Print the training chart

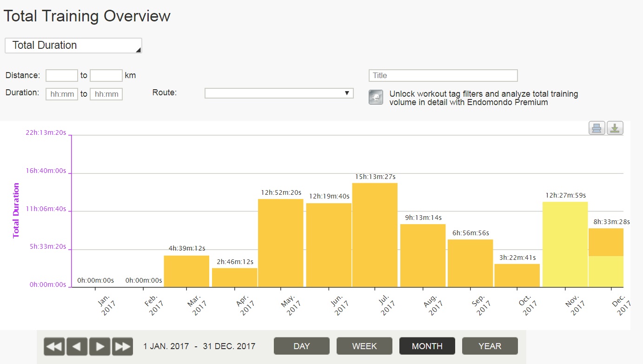point(597,128)
